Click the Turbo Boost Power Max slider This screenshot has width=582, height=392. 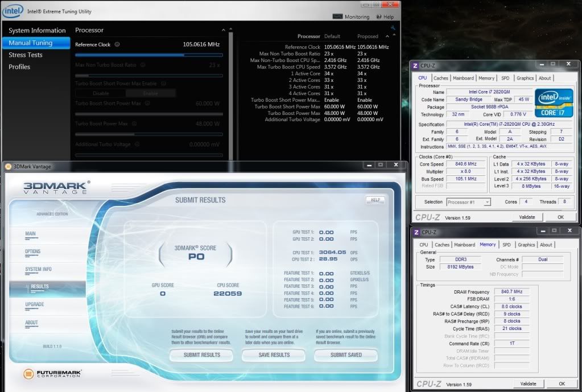tap(149, 134)
